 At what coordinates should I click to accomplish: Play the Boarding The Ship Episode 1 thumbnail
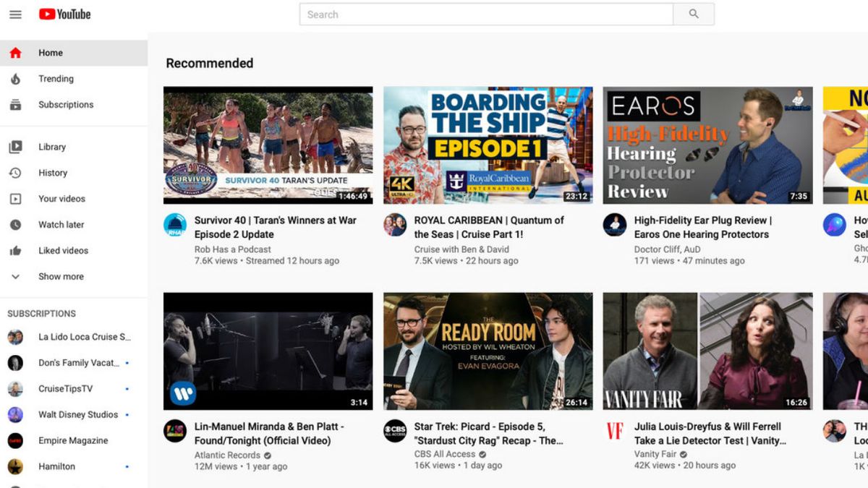tap(487, 145)
